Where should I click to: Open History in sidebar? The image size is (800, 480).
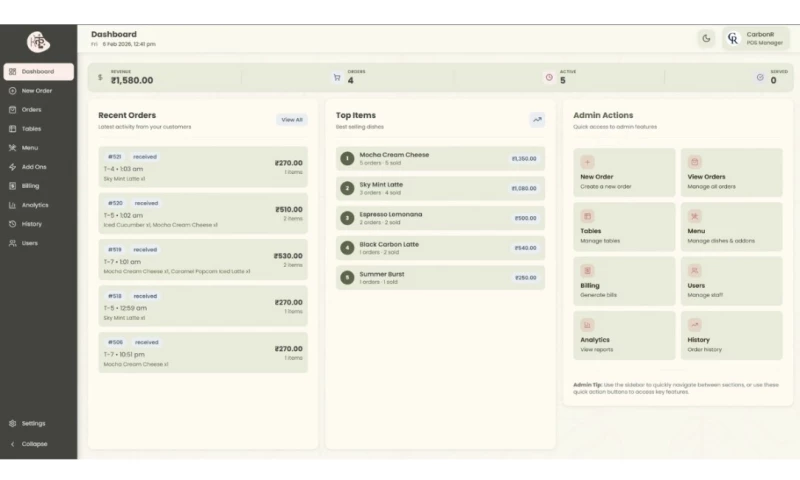[39, 224]
